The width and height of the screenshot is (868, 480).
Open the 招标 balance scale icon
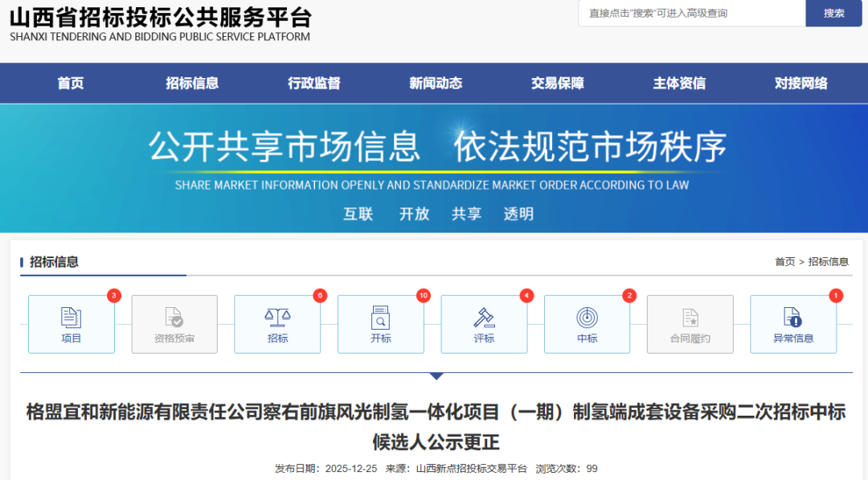click(277, 318)
